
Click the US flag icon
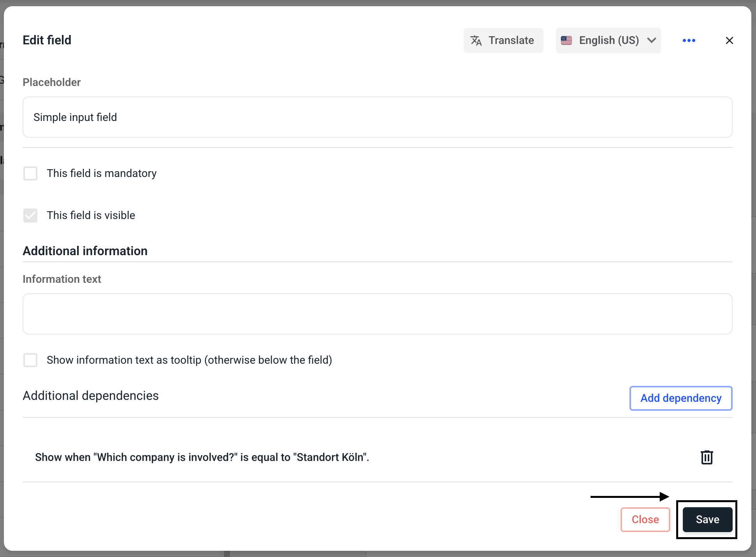[566, 40]
